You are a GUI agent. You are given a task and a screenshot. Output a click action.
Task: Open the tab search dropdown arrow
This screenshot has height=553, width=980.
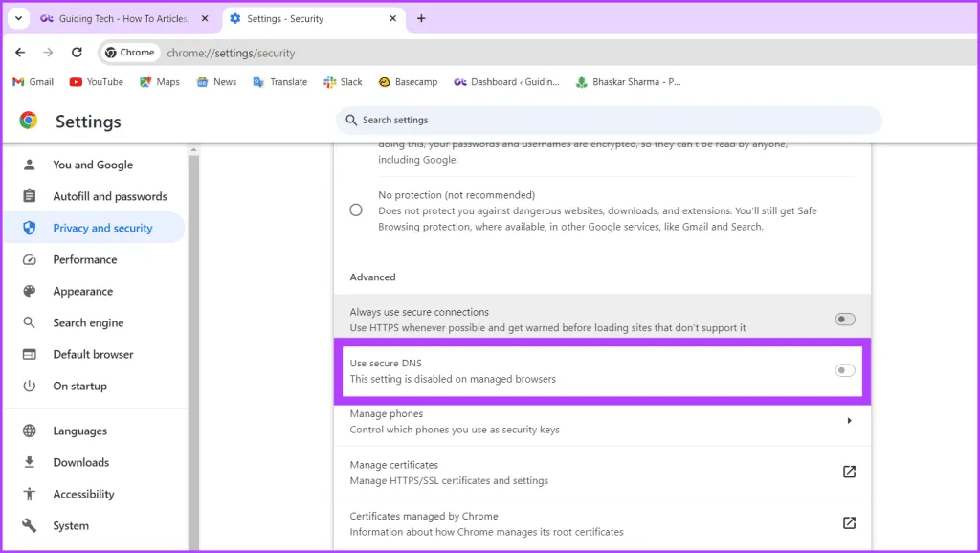coord(18,18)
